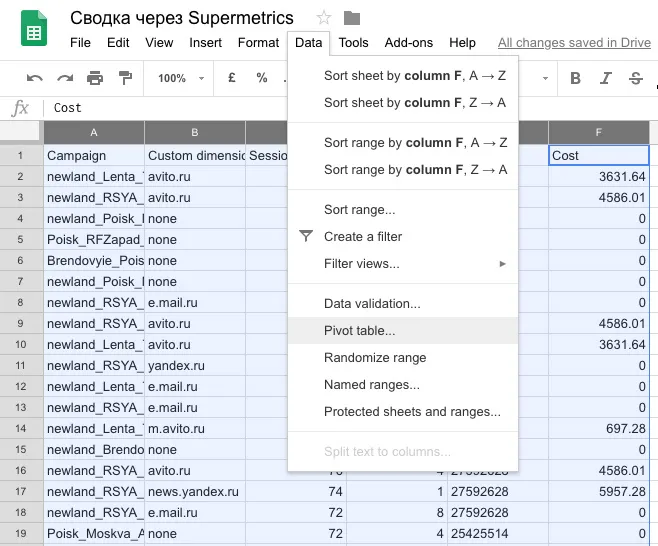Select row 10 header
This screenshot has height=546, width=658.
21,345
